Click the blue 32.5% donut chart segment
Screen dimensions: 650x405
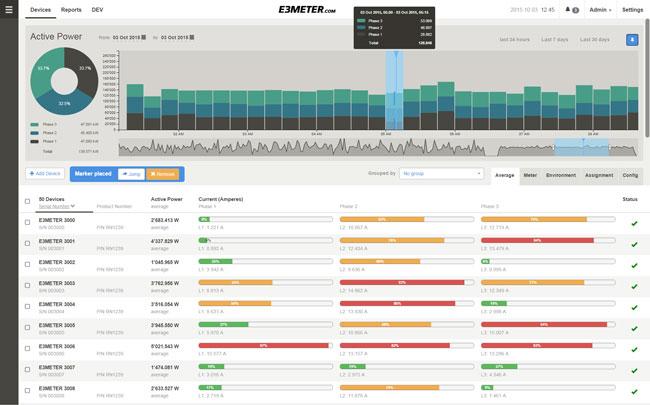click(x=64, y=104)
